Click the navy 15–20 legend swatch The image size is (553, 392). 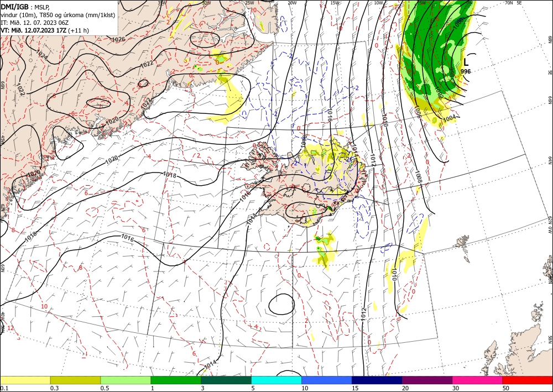coord(377,380)
